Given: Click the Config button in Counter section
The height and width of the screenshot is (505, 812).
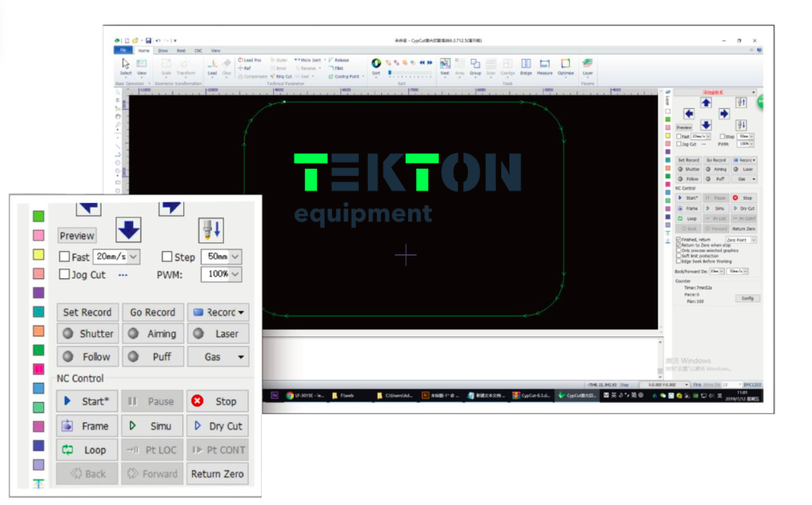Looking at the screenshot, I should pos(747,298).
